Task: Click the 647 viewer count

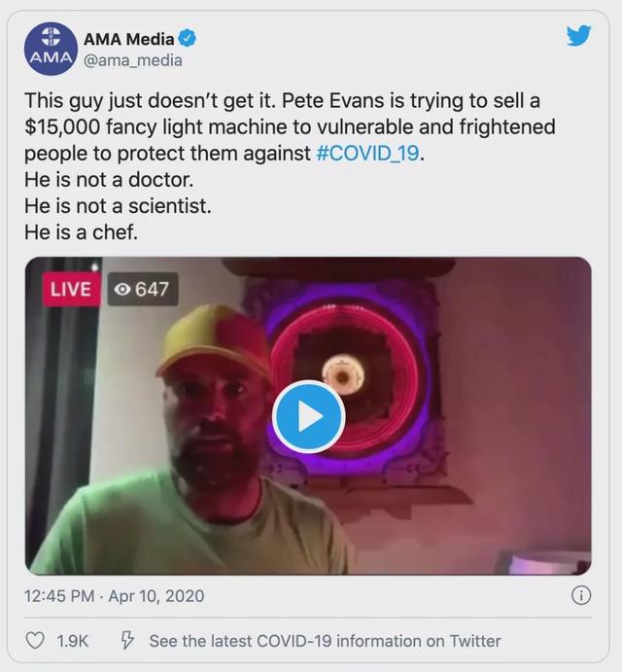Action: (x=152, y=289)
